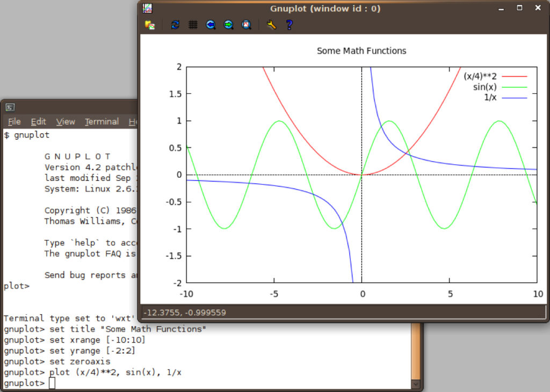Select the sin(x) legend entry
Image resolution: width=550 pixels, height=392 pixels.
click(x=484, y=86)
